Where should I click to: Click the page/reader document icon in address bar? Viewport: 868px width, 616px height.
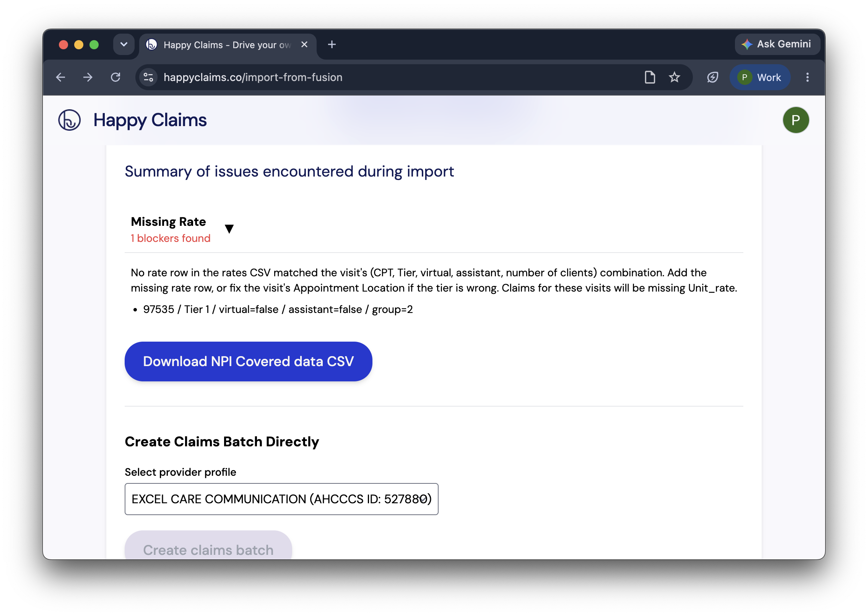650,78
